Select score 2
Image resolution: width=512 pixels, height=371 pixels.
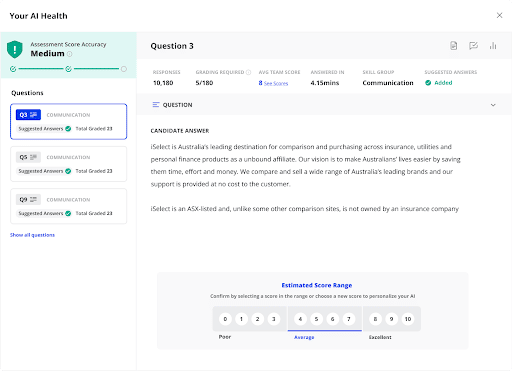click(257, 319)
